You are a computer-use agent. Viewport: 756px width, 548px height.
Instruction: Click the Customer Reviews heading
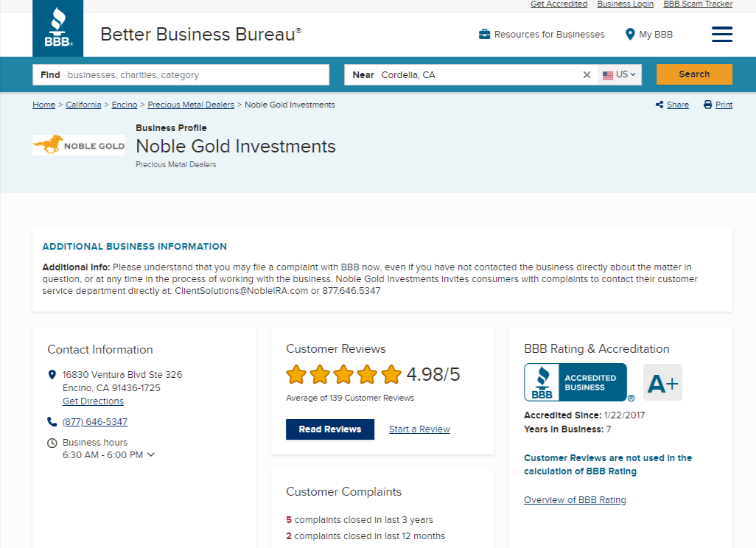click(x=336, y=348)
